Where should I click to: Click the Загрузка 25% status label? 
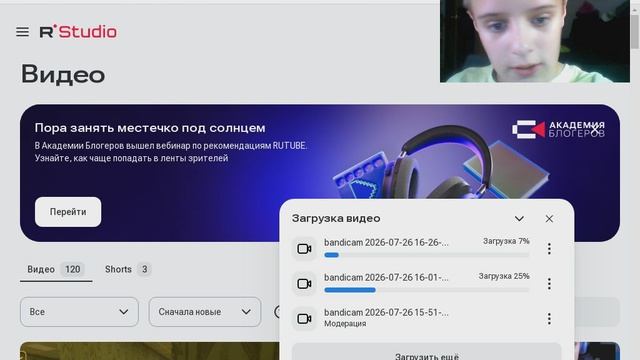pyautogui.click(x=504, y=276)
